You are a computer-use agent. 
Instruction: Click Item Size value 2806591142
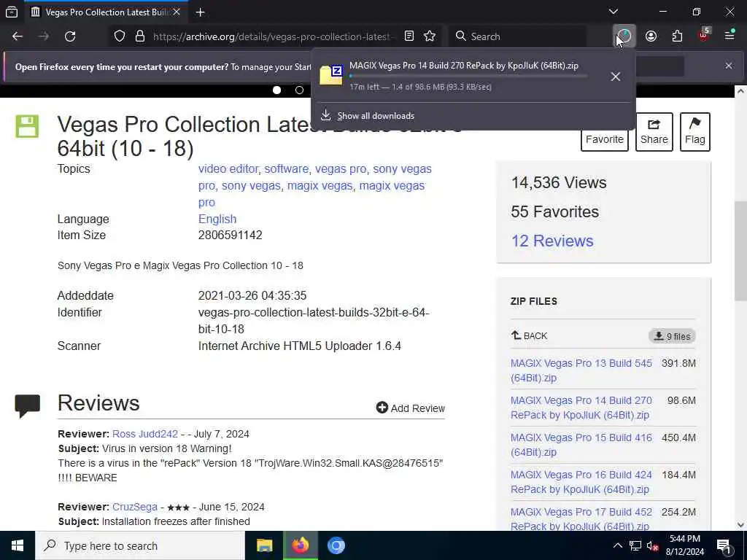(230, 236)
